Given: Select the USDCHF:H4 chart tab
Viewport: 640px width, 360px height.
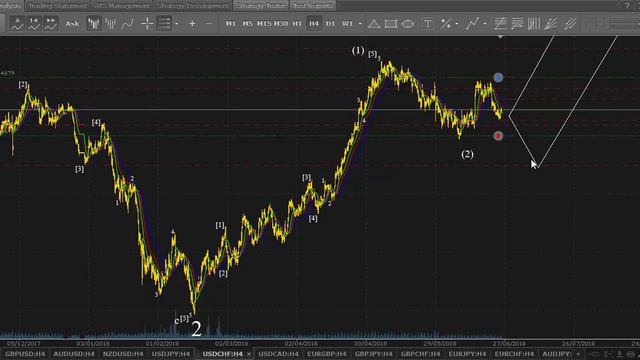Looking at the screenshot, I should (x=223, y=354).
